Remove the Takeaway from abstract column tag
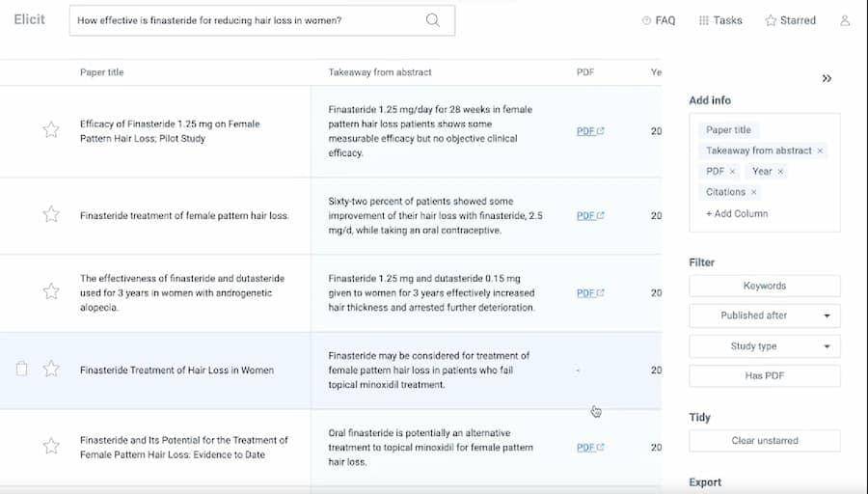The width and height of the screenshot is (868, 494). (820, 151)
